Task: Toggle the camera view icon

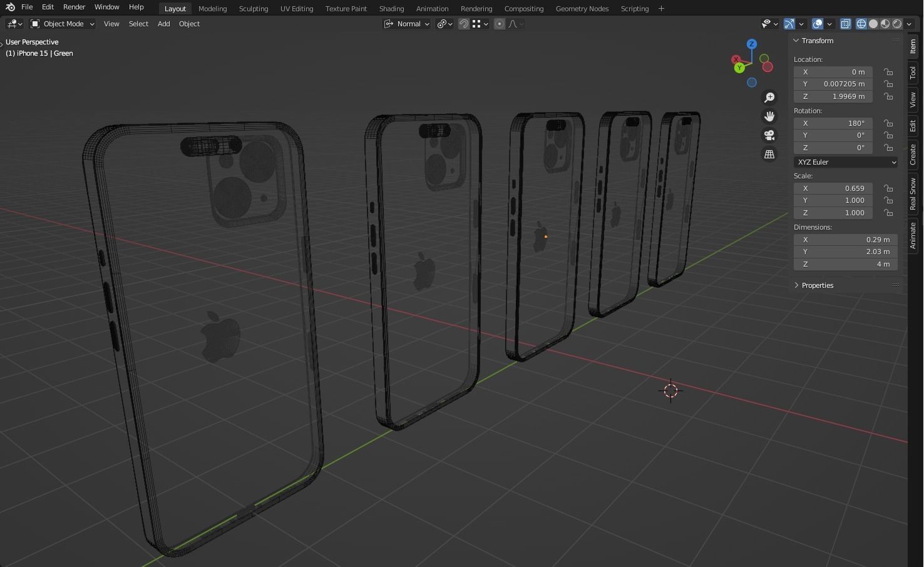Action: (x=769, y=135)
